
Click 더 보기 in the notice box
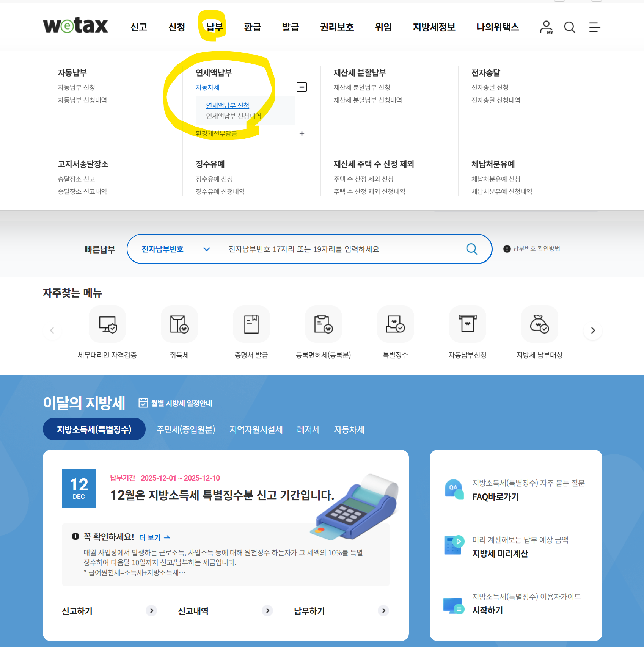coord(151,537)
